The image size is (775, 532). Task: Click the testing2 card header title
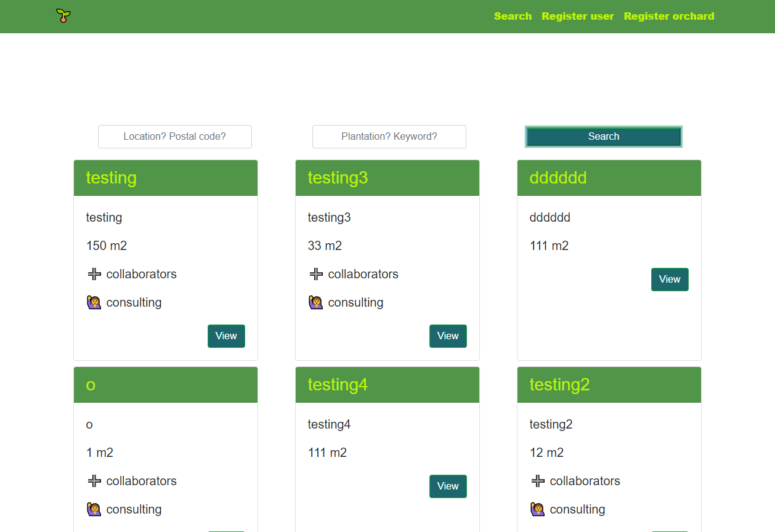coord(560,385)
